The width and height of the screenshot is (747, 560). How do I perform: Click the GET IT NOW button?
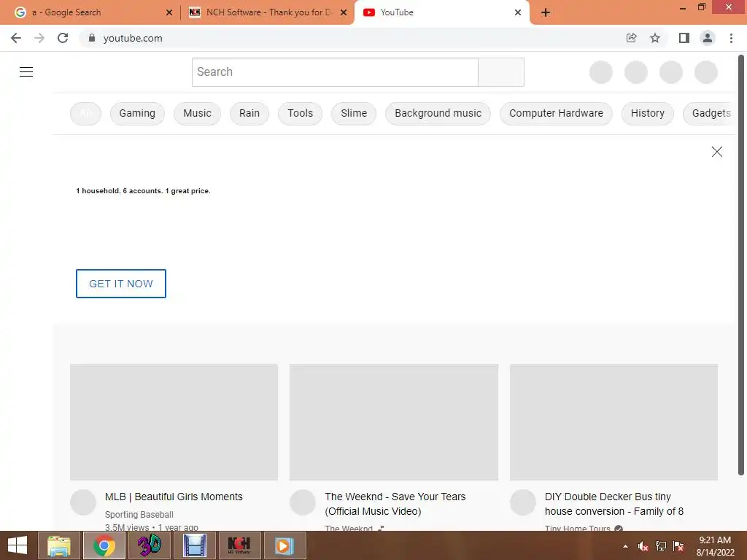(x=121, y=284)
